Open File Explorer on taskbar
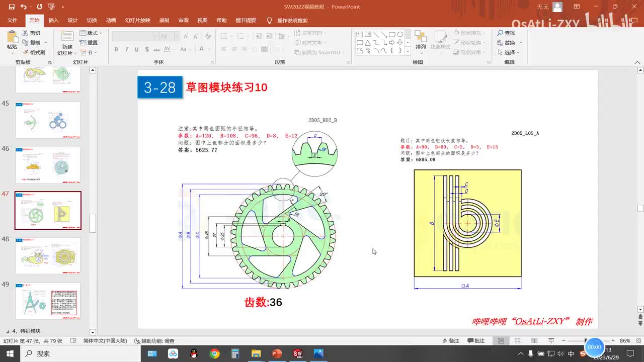This screenshot has height=362, width=644. coord(256,353)
